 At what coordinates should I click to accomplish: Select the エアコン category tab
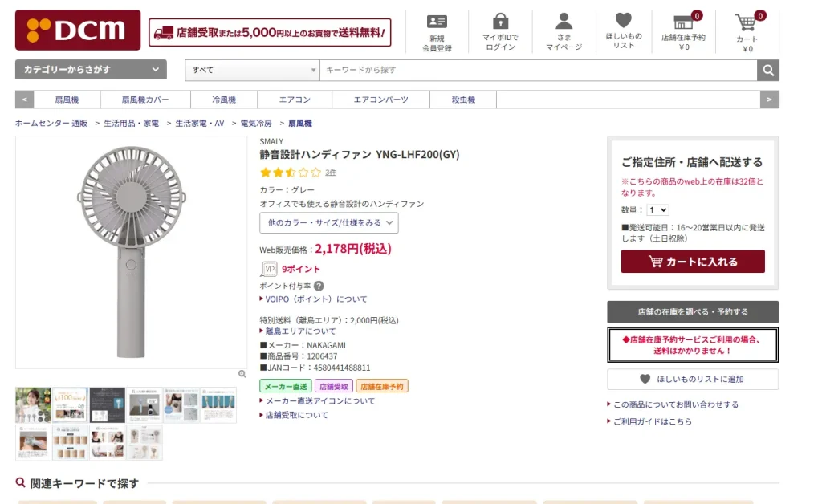(x=294, y=100)
